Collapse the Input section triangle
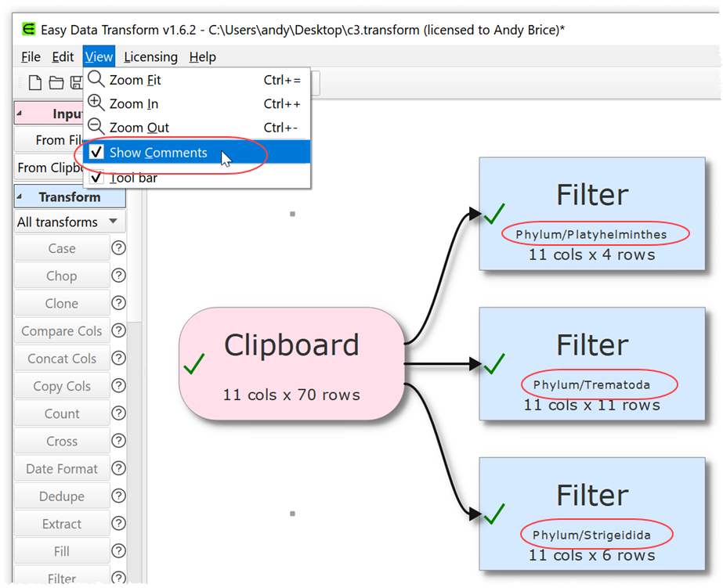This screenshot has height=588, width=723. (x=20, y=113)
